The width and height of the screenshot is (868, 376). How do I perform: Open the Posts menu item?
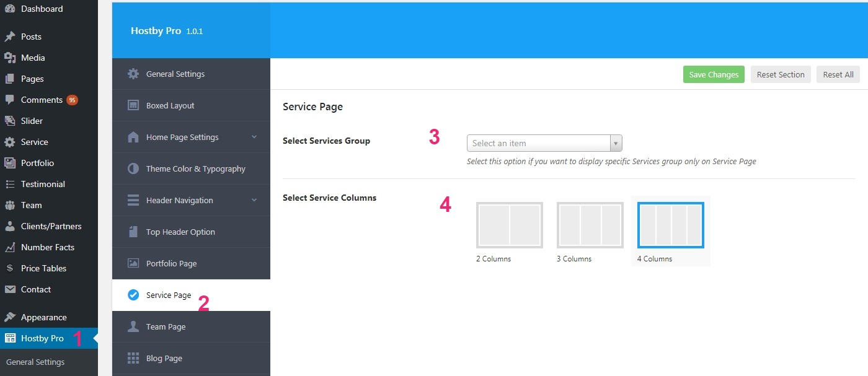point(49,37)
